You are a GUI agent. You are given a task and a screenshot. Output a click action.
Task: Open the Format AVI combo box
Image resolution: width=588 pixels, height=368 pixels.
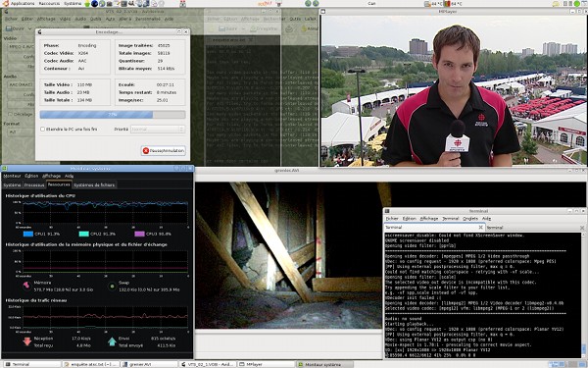pos(21,132)
